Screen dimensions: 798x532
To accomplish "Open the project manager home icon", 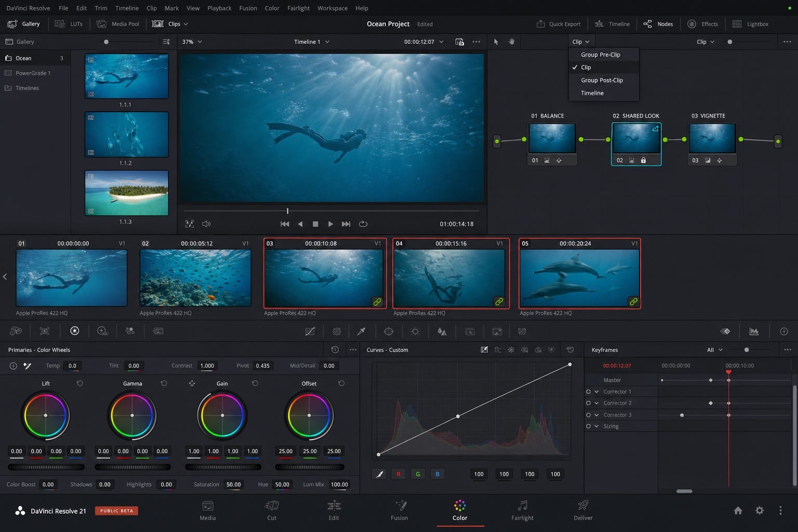I will click(x=738, y=511).
